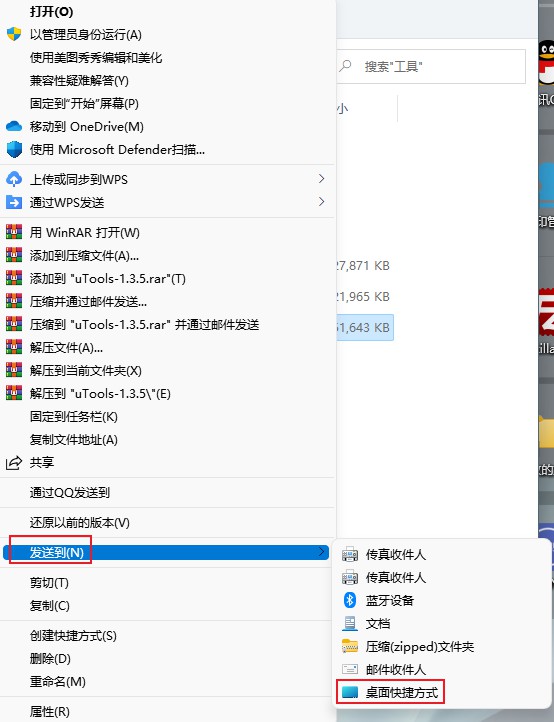Click WinRAR icon beside 添加到 "uTools-1.3.5.rar"(T)
The width and height of the screenshot is (554, 722).
click(x=14, y=278)
